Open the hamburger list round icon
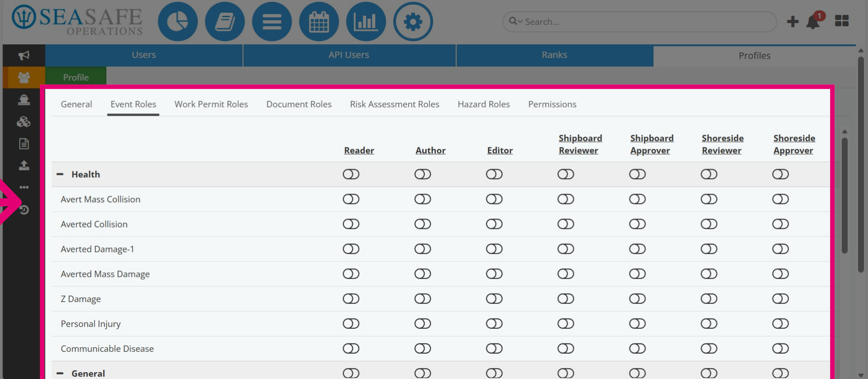 [272, 21]
